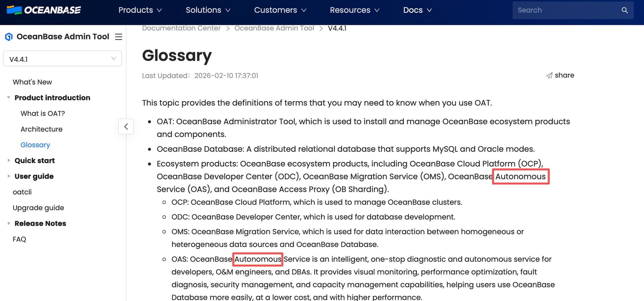Toggle the sidebar hamburger menu icon

[118, 37]
